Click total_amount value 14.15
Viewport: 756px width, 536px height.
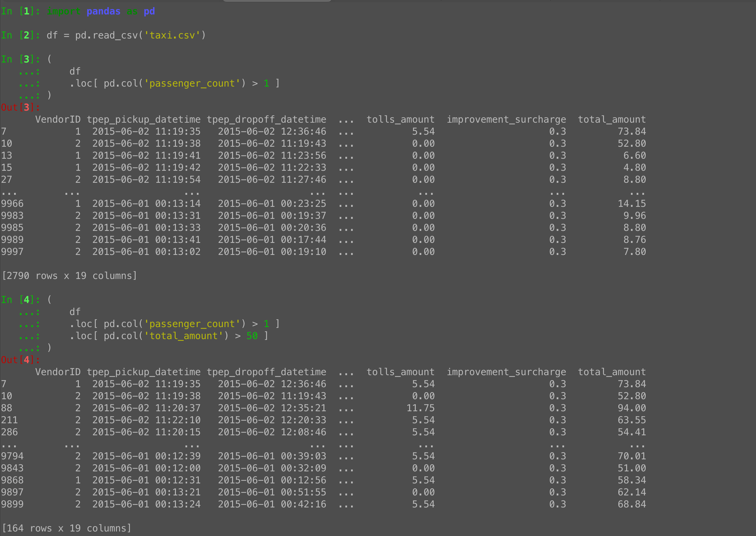632,204
